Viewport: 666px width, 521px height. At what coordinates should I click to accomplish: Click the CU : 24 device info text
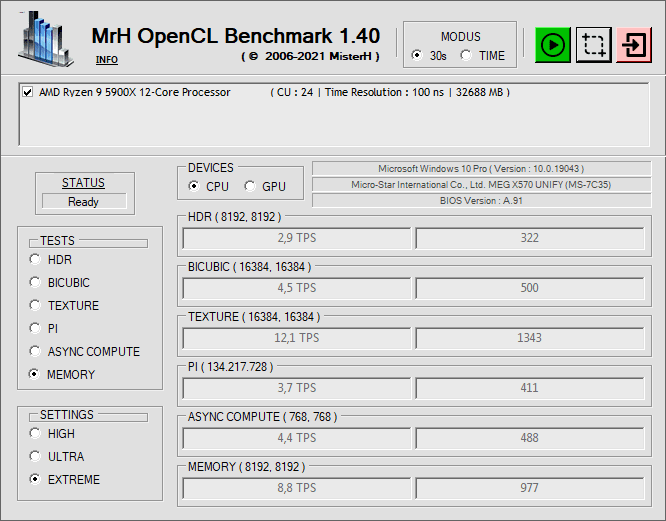click(x=295, y=92)
